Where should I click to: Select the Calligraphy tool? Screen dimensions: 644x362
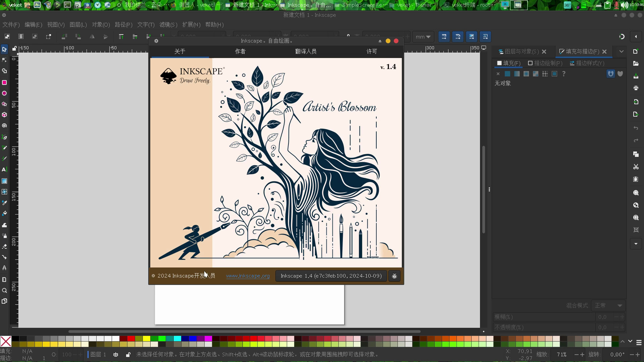[x=4, y=159]
